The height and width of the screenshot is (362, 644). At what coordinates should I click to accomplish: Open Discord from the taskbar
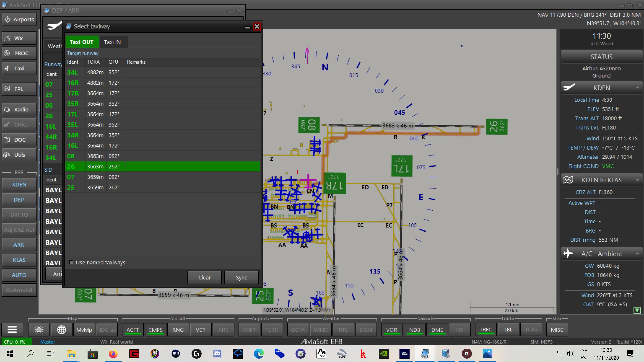[x=217, y=353]
